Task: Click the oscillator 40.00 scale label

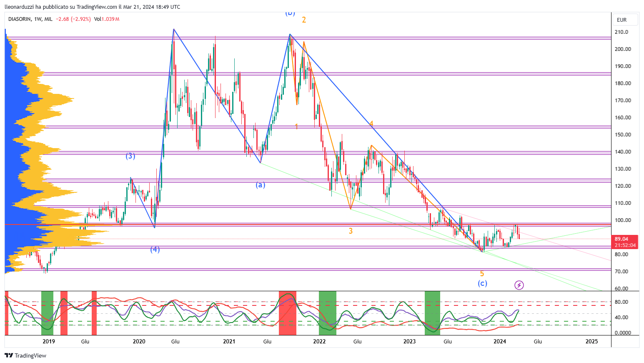Action: (621, 318)
